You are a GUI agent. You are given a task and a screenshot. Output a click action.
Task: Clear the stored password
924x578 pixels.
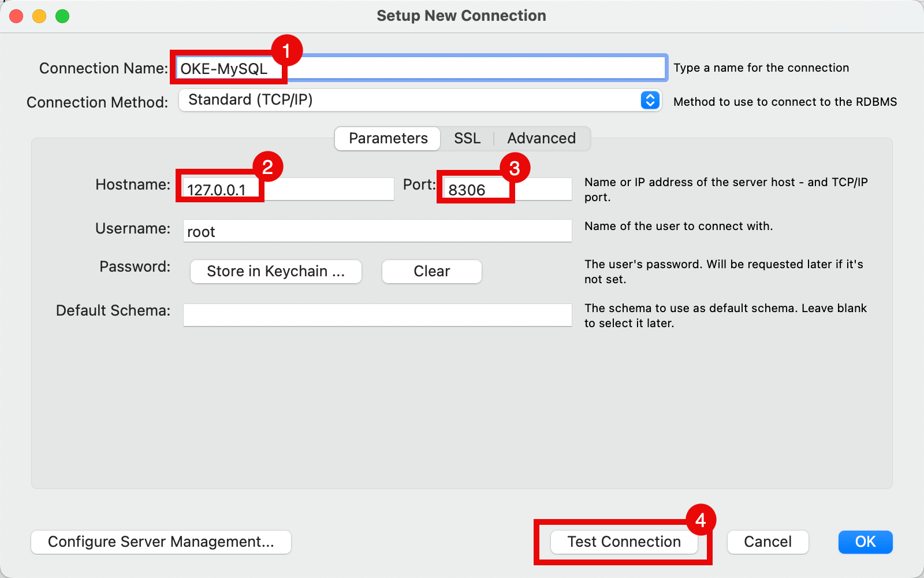[x=431, y=272]
